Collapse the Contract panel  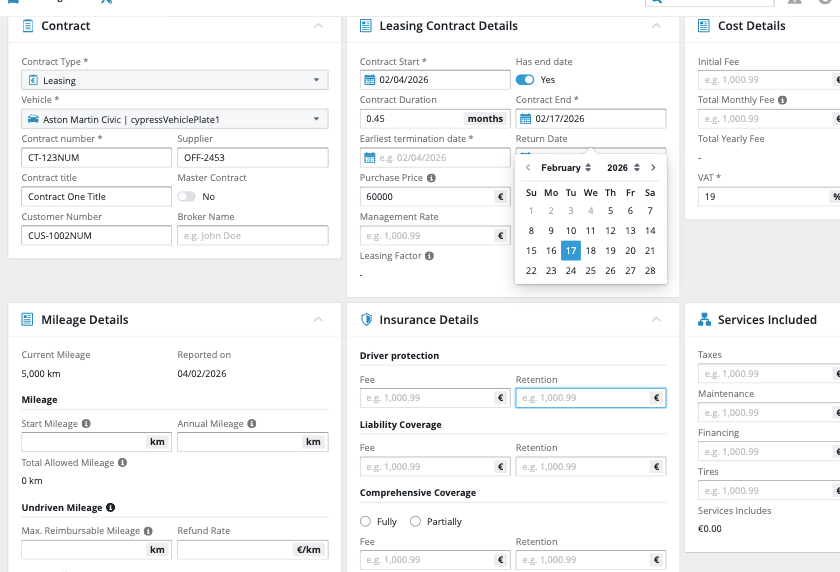[x=318, y=26]
